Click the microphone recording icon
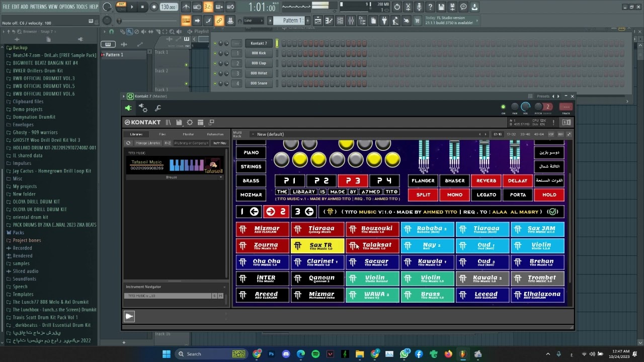This screenshot has height=362, width=644. [419, 7]
